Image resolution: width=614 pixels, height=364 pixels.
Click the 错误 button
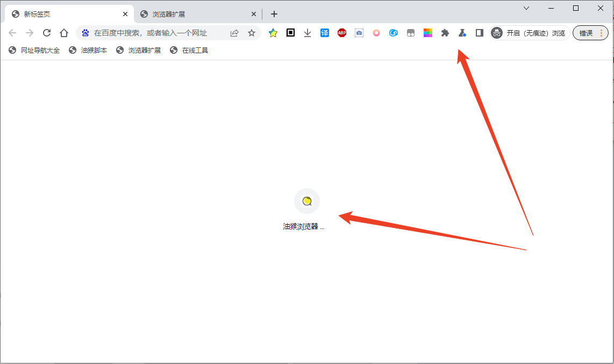point(587,33)
